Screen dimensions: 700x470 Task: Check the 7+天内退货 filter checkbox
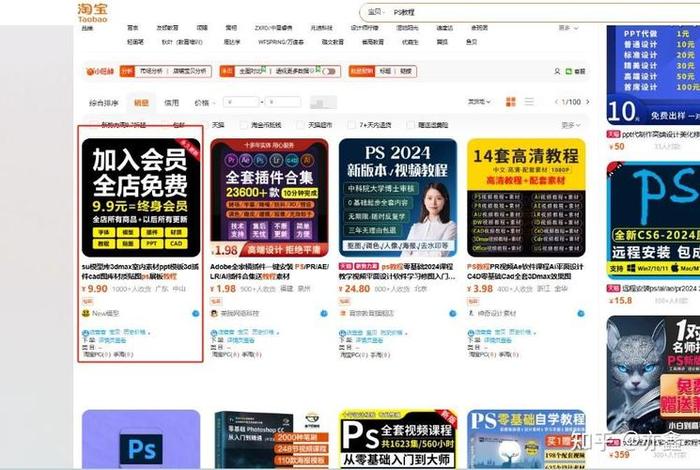pos(351,125)
